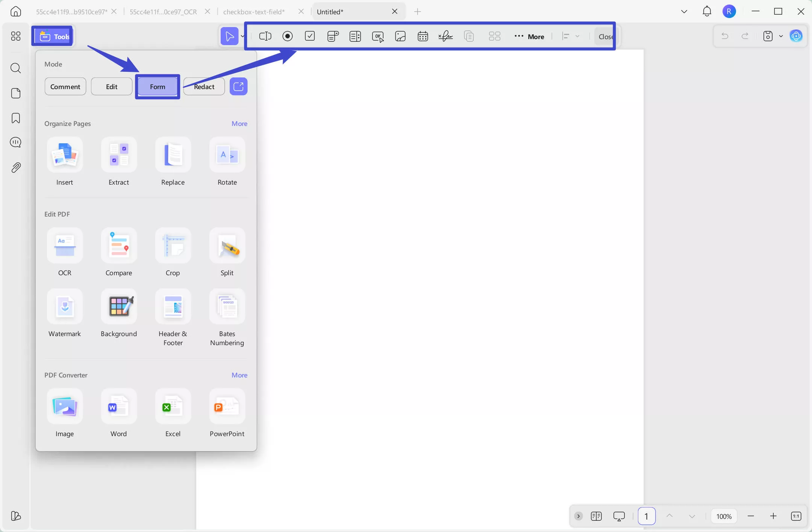Select the text field form tool
The height and width of the screenshot is (532, 812).
(x=265, y=36)
